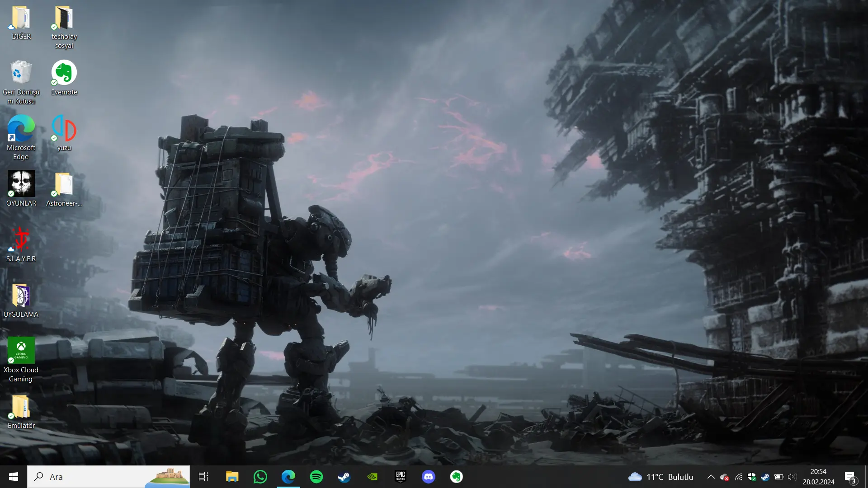Open Task View from the taskbar
The height and width of the screenshot is (488, 868).
coord(203,477)
